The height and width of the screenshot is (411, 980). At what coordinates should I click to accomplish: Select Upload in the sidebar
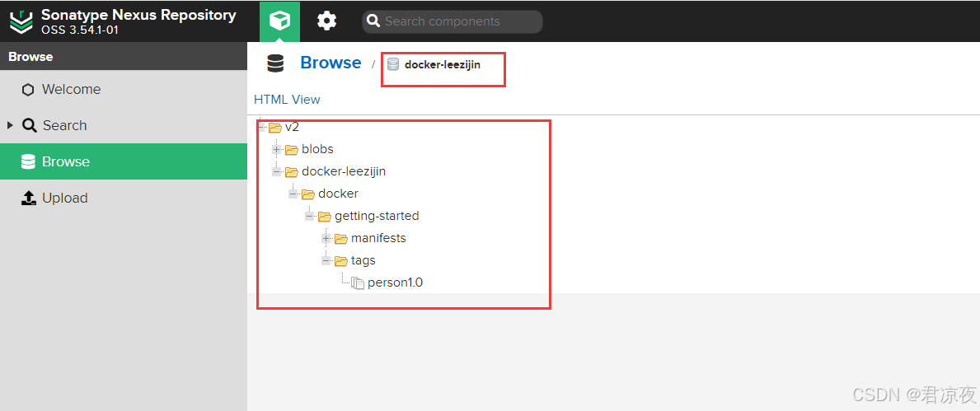click(x=64, y=198)
